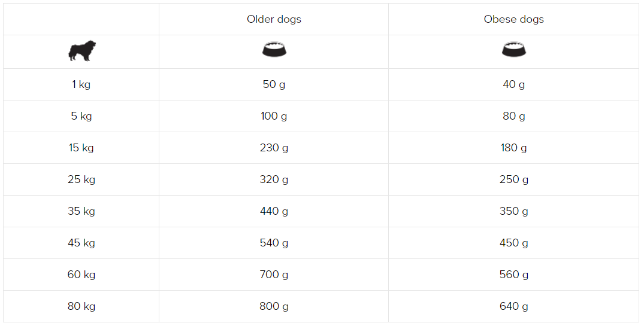Click the 40 g obese dogs value
Screen dimensions: 644x326
[x=514, y=84]
